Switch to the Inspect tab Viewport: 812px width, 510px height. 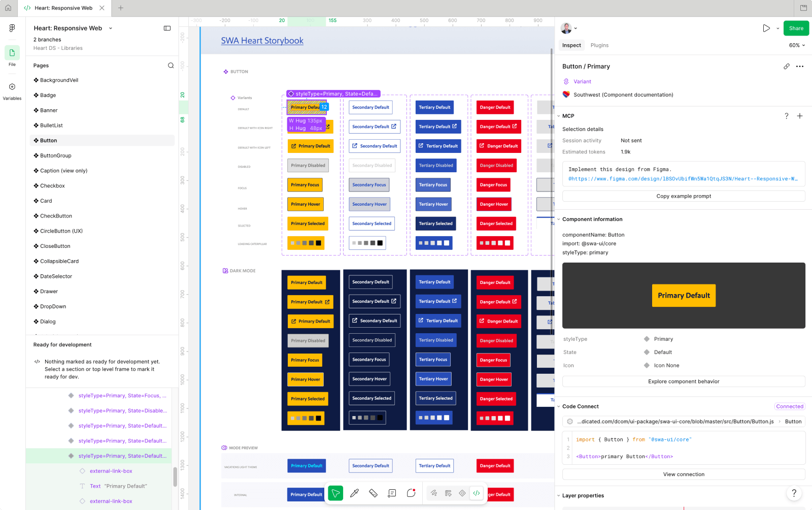point(571,45)
